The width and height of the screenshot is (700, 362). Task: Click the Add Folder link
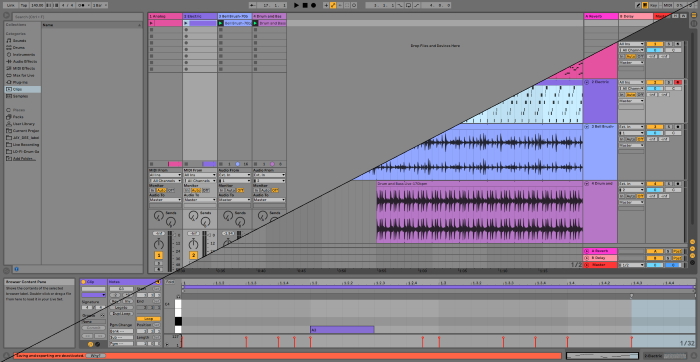pyautogui.click(x=24, y=158)
